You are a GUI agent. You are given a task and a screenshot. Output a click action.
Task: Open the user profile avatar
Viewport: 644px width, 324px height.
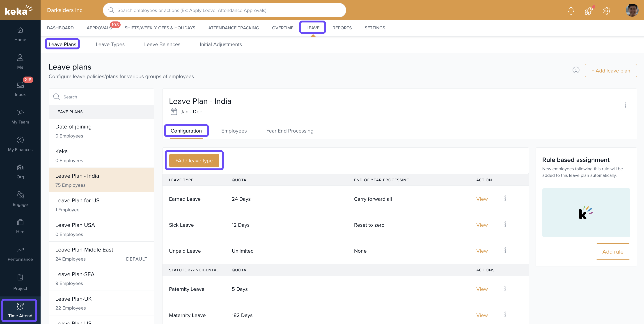632,11
